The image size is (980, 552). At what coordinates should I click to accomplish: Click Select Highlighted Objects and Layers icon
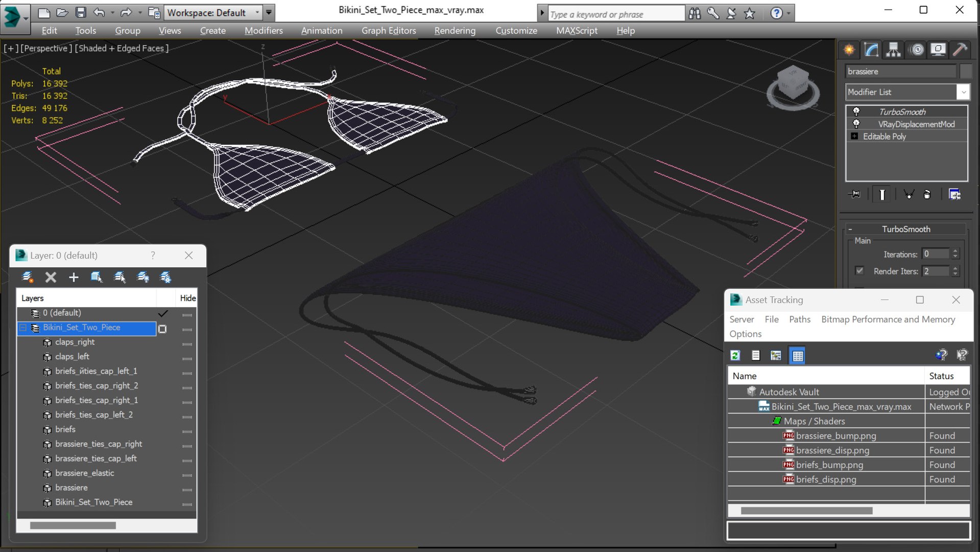(97, 277)
